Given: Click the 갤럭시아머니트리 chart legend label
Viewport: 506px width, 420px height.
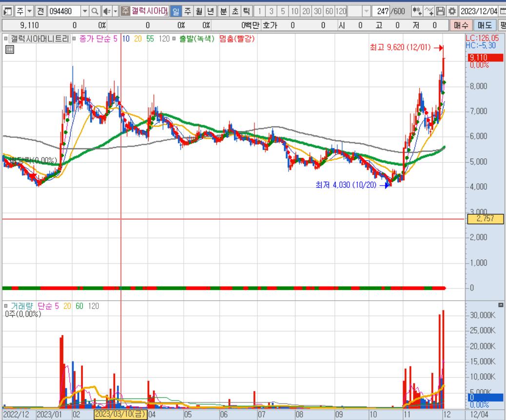Looking at the screenshot, I should [40, 39].
